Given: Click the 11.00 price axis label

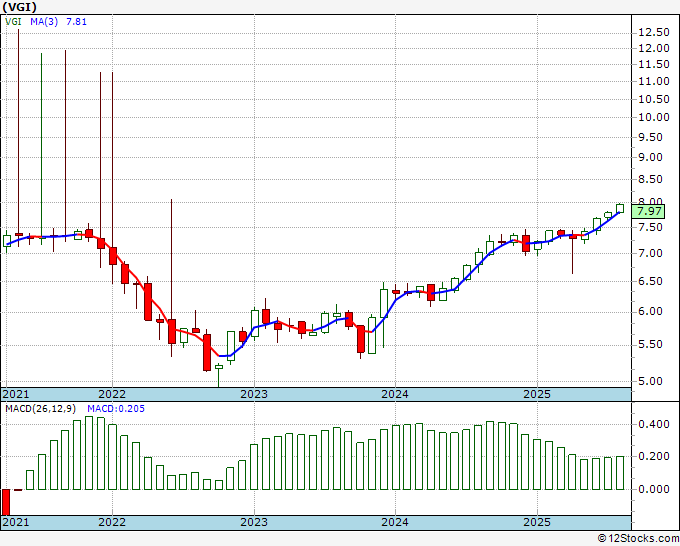Looking at the screenshot, I should click(654, 82).
